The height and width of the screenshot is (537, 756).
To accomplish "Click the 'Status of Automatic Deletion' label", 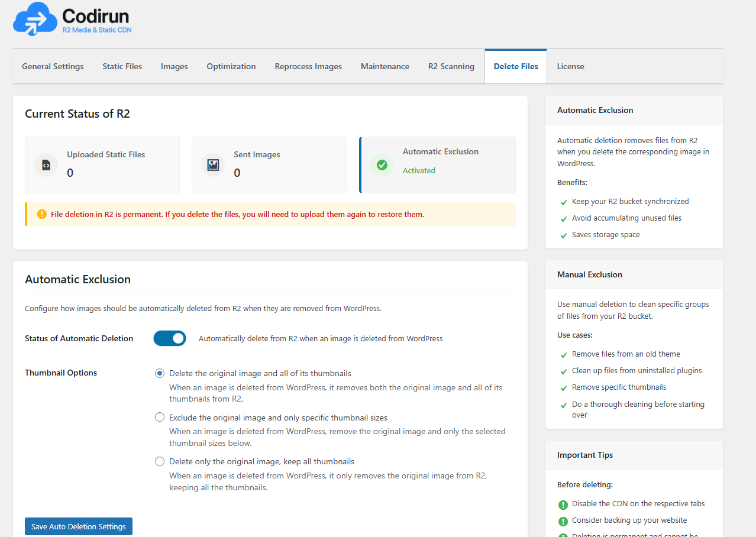I will tap(79, 338).
